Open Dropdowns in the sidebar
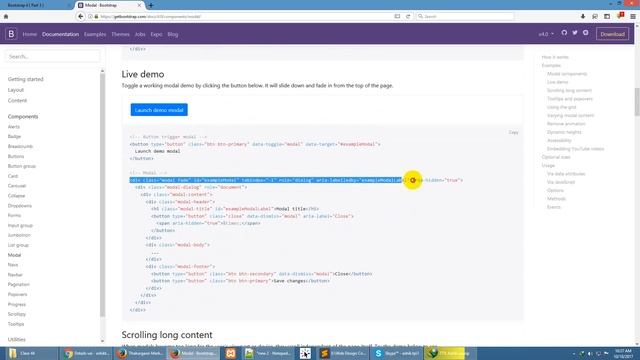640x360 pixels. pos(20,206)
